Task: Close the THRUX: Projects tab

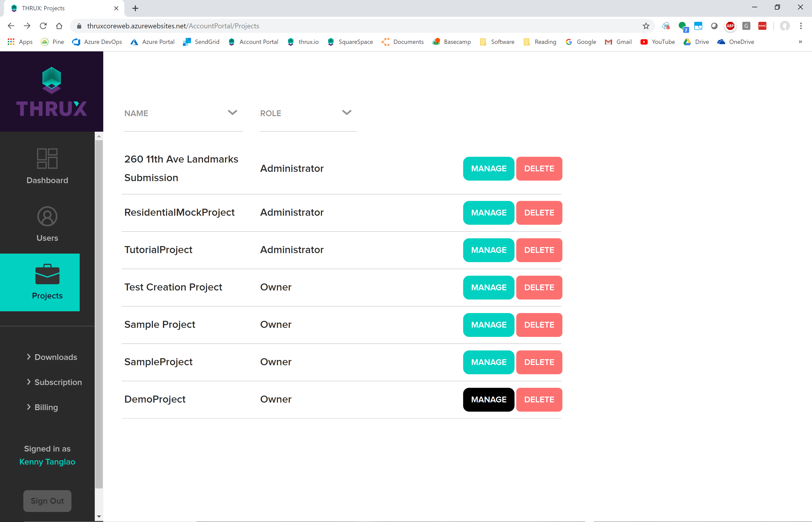Action: click(116, 8)
